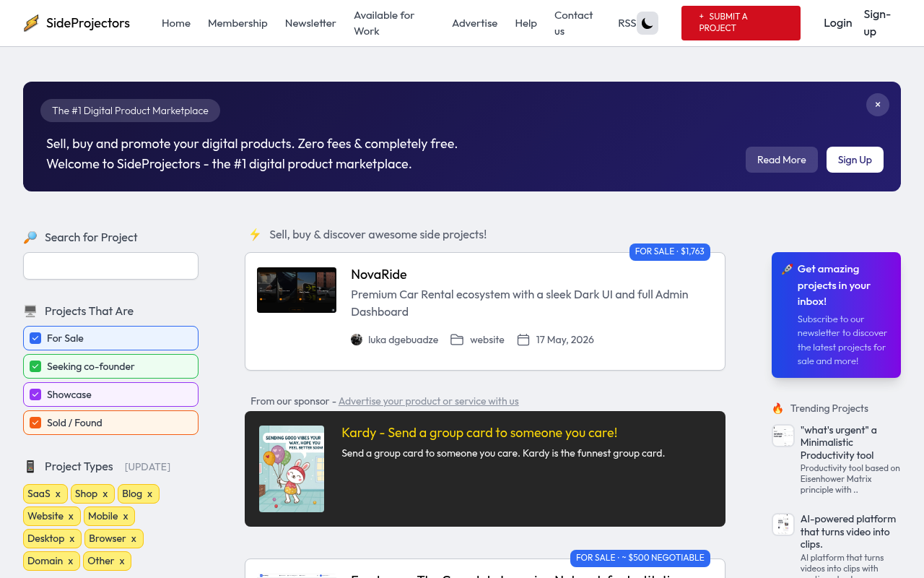
Task: Open the Advertise nav item
Action: tap(474, 23)
